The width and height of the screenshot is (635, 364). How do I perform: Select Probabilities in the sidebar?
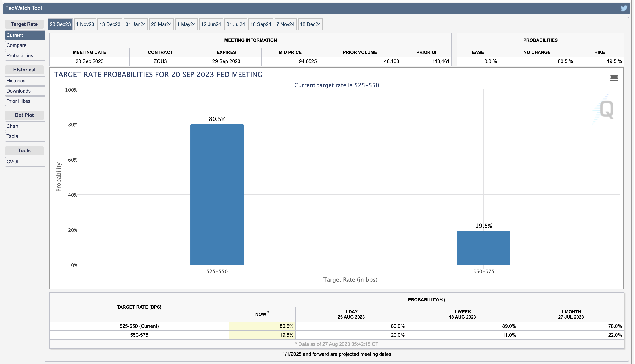click(24, 56)
